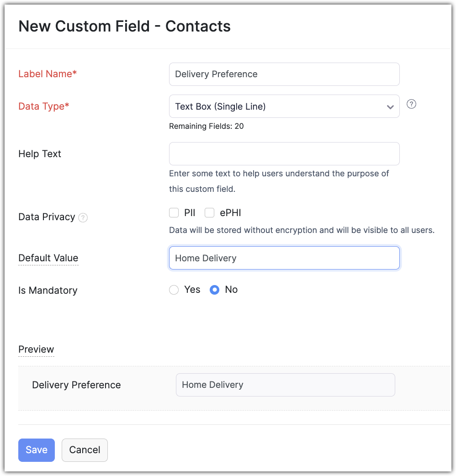
Task: Click the Data Type dropdown chevron arrow
Action: click(390, 107)
